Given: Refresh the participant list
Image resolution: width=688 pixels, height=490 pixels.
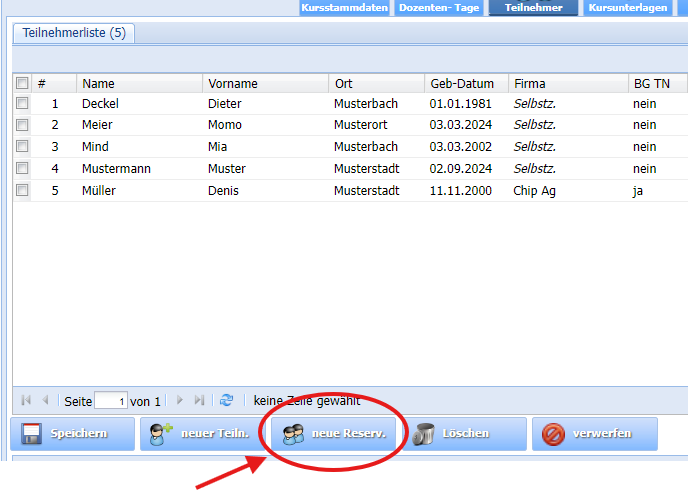Looking at the screenshot, I should click(227, 400).
